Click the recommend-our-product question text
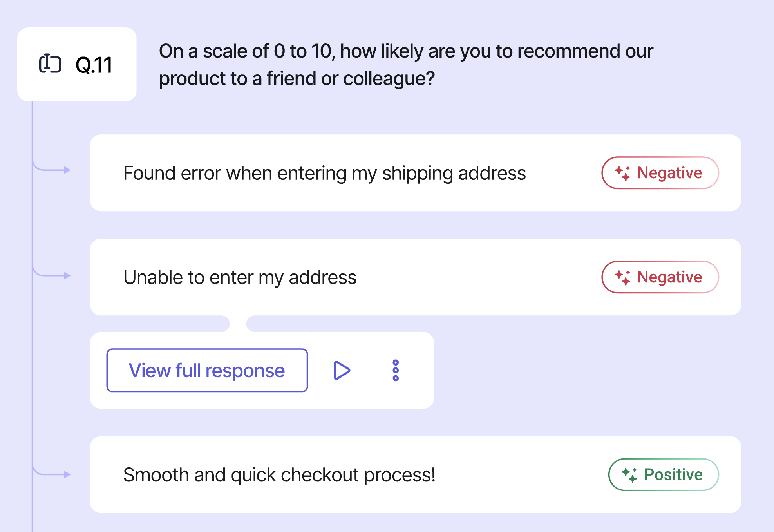This screenshot has height=532, width=774. click(406, 65)
